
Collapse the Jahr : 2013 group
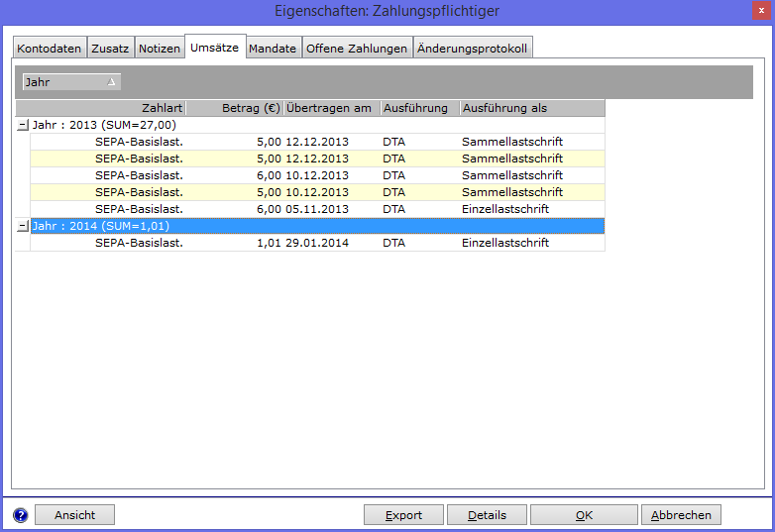(22, 125)
